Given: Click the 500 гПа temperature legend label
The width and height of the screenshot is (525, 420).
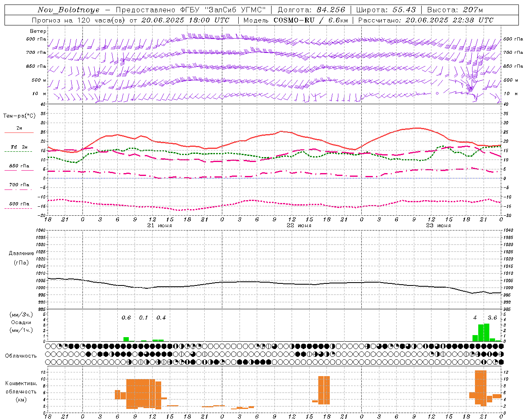Looking at the screenshot, I should point(19,204).
